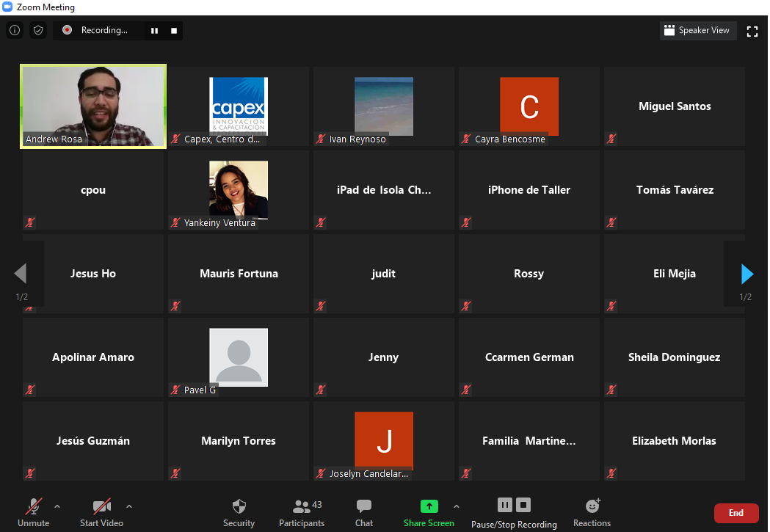This screenshot has width=770, height=532.
Task: Pause recording in the top recording bar
Action: (x=154, y=30)
